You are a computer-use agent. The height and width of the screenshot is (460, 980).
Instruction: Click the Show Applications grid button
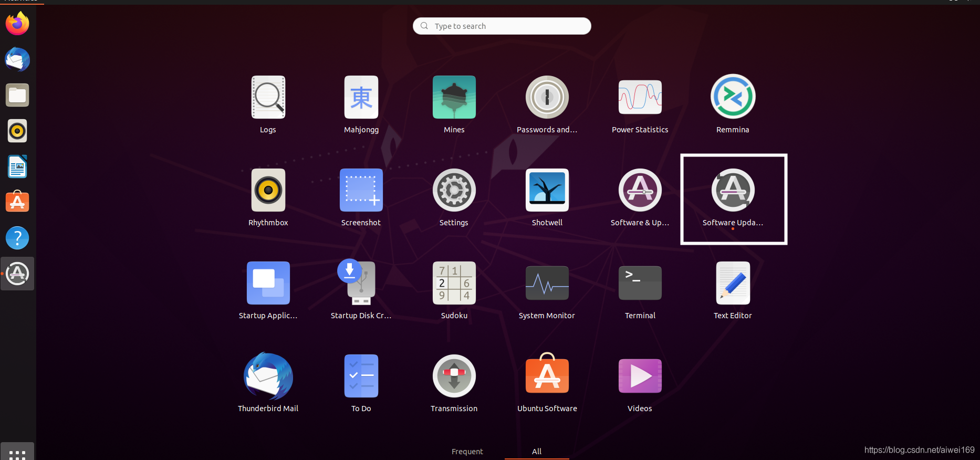click(17, 452)
